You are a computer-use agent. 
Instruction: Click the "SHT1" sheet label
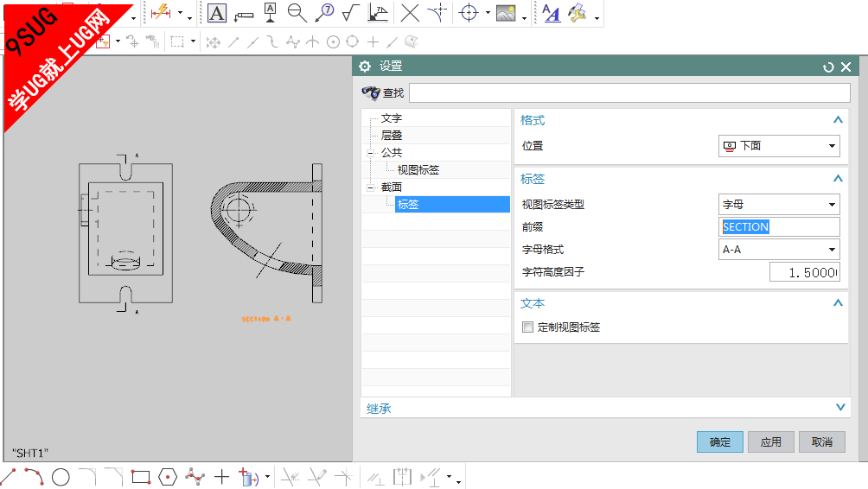(x=30, y=453)
